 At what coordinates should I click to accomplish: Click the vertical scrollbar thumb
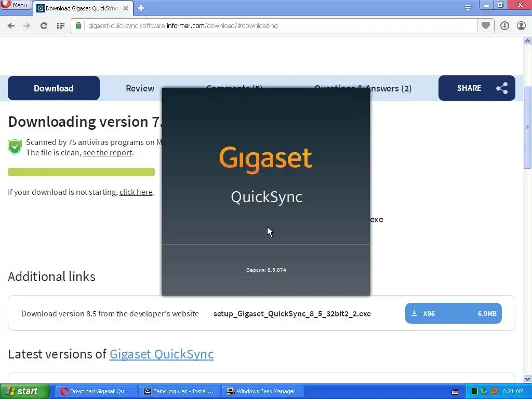528,127
